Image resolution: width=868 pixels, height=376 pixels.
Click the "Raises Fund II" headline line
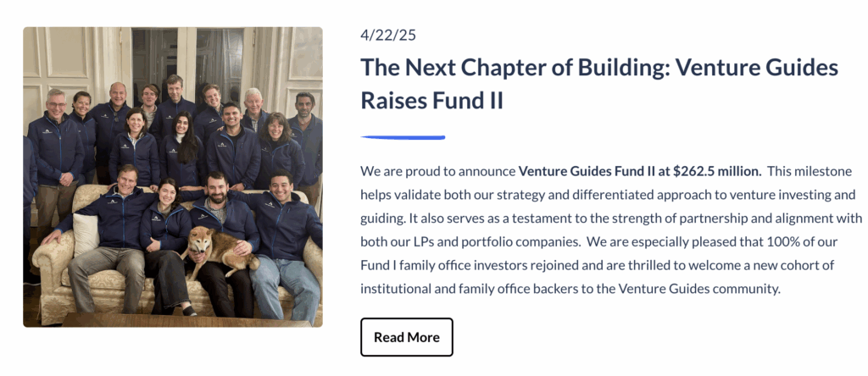[x=431, y=100]
